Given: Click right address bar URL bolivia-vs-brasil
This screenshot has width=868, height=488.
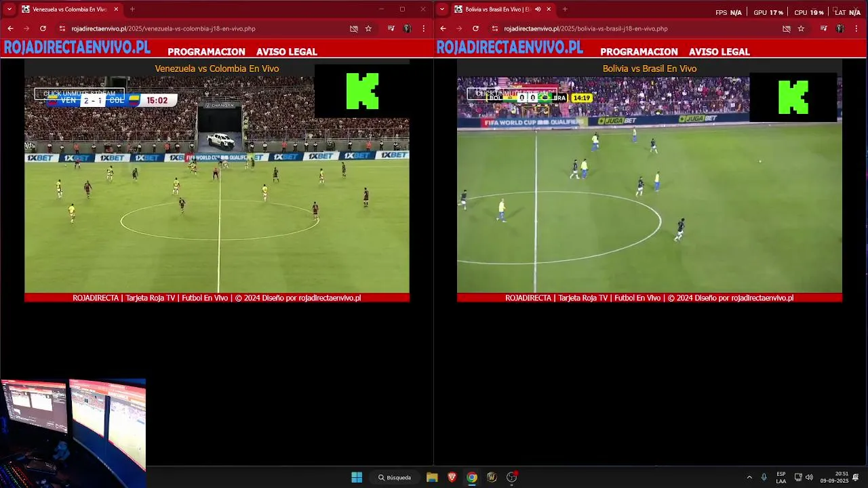Looking at the screenshot, I should tap(586, 28).
